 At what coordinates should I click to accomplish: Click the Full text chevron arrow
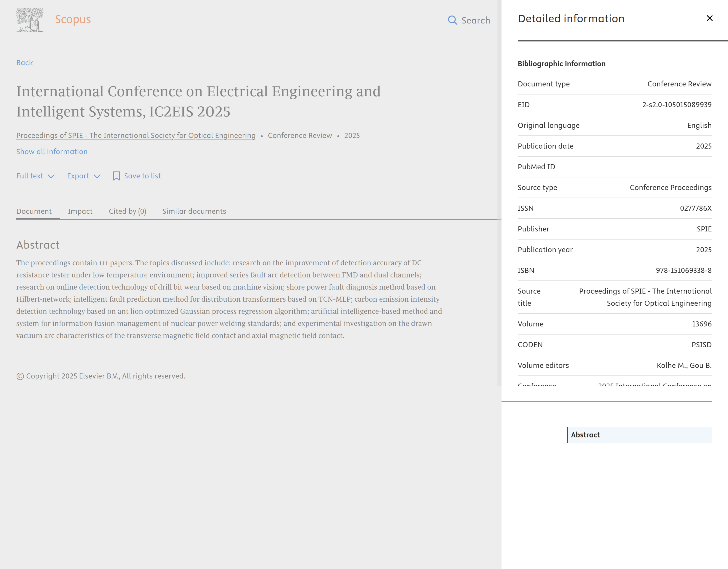51,176
